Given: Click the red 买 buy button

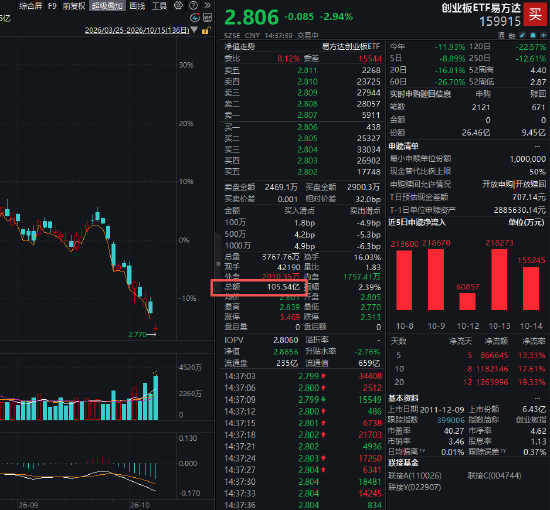Looking at the screenshot, I should (535, 14).
